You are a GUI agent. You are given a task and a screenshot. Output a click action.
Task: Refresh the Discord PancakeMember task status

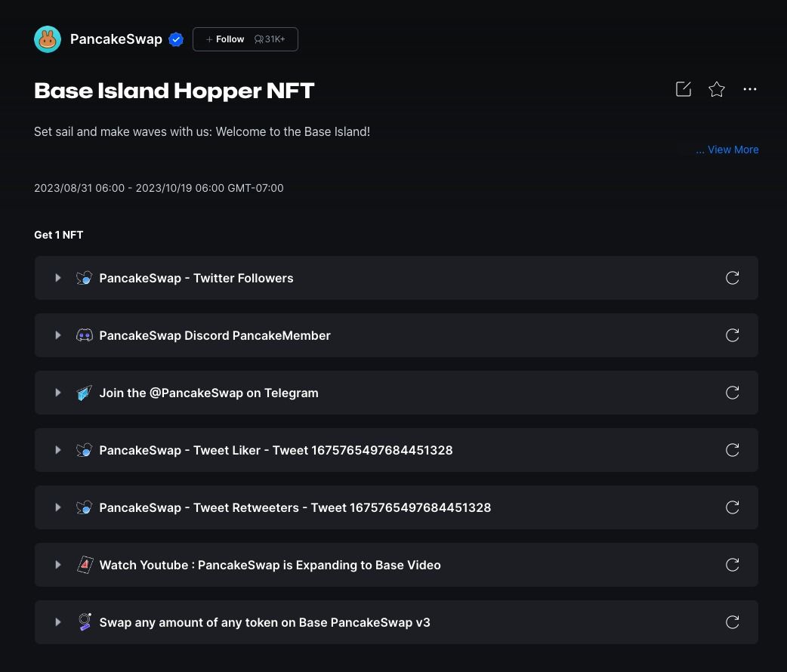[x=732, y=335]
